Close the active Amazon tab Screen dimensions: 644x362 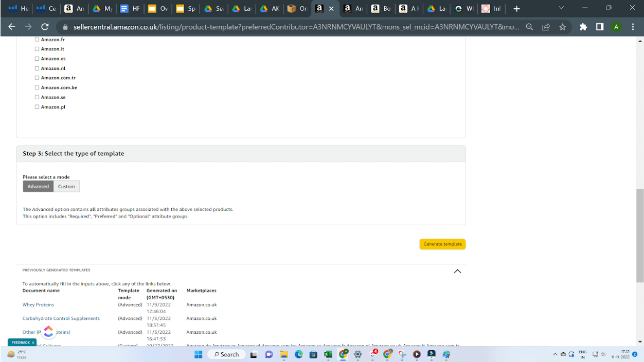[x=331, y=9]
